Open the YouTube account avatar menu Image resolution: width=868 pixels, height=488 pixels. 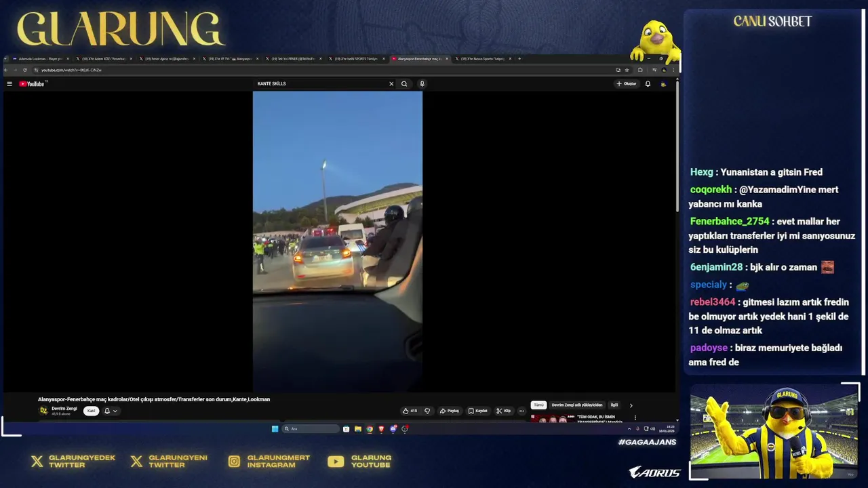pyautogui.click(x=663, y=84)
